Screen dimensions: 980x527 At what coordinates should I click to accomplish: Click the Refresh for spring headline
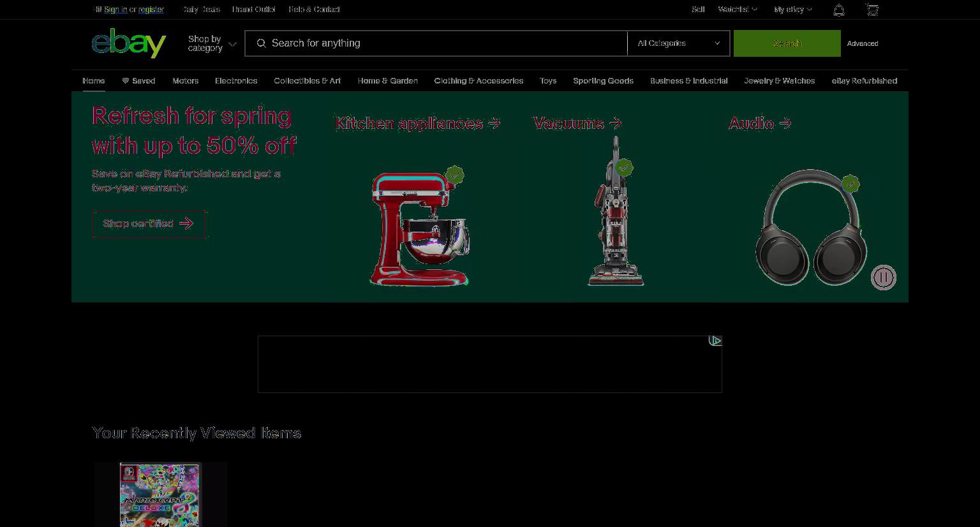click(194, 131)
